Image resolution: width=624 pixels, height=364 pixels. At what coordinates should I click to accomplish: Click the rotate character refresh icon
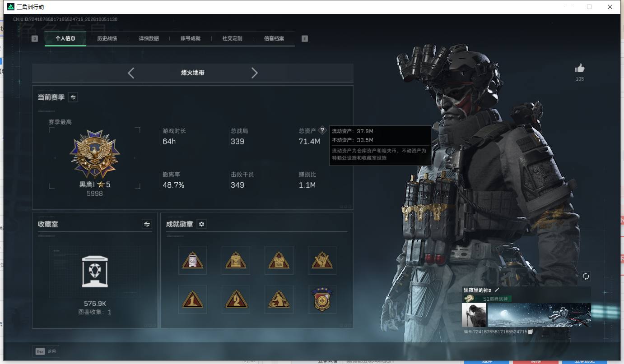586,276
